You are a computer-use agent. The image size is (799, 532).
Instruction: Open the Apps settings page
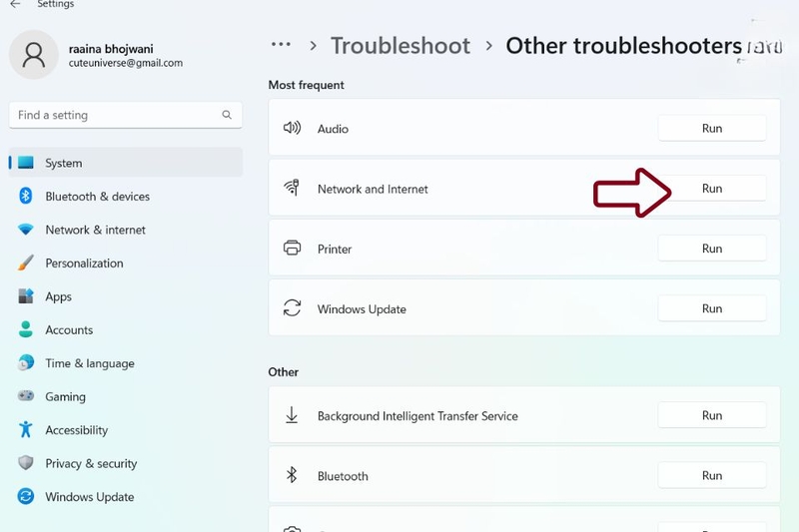click(x=126, y=296)
